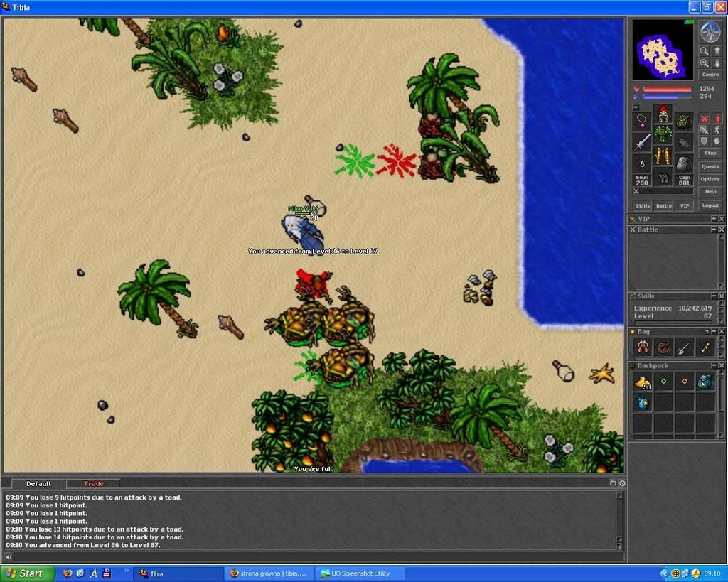The height and width of the screenshot is (582, 728).
Task: Select the boots slot
Action: tap(663, 177)
